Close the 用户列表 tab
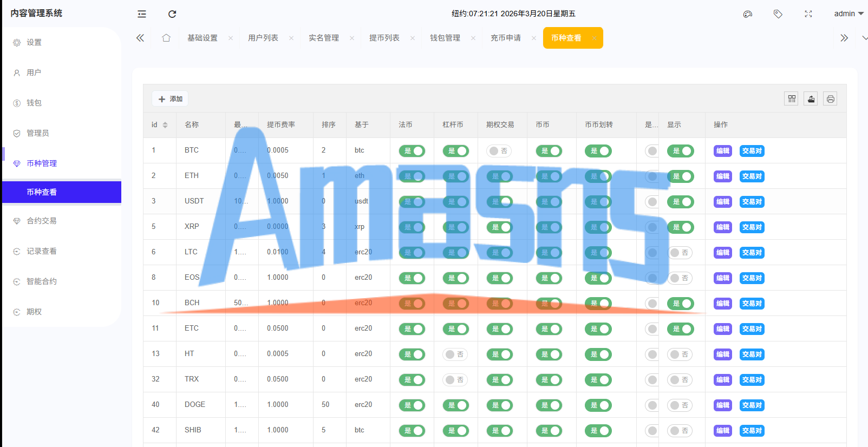This screenshot has height=447, width=868. (291, 38)
